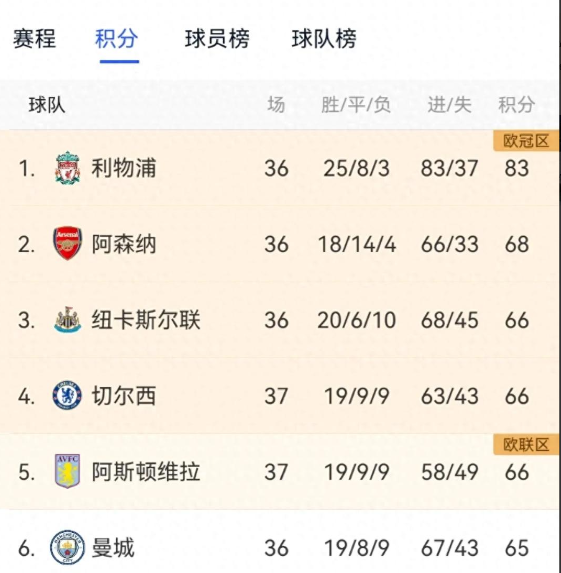Tap the Liverpool club crest

click(68, 168)
